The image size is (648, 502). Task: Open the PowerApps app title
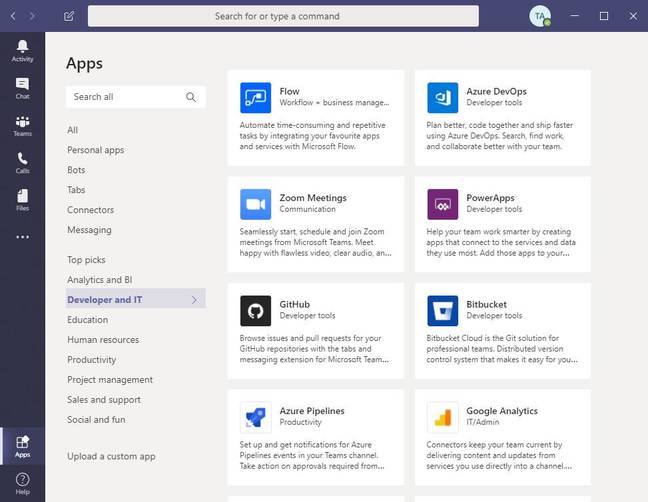[490, 198]
